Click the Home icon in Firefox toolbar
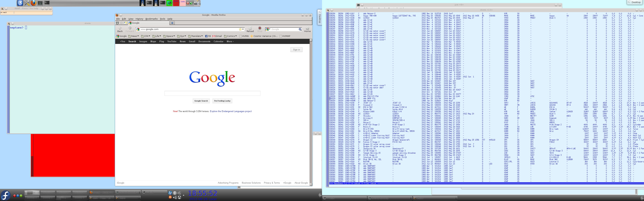 tap(307, 29)
